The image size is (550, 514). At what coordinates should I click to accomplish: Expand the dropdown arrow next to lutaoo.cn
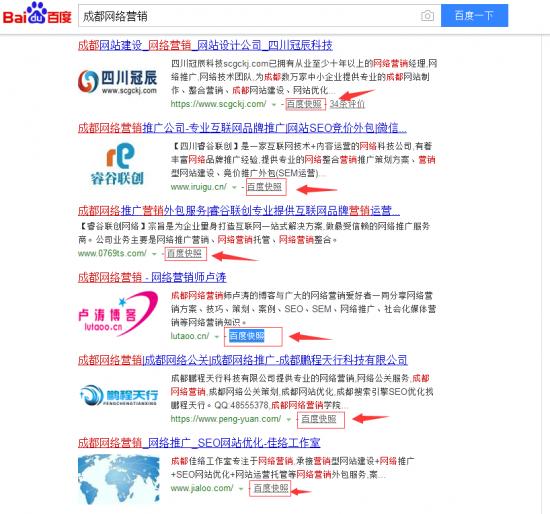pyautogui.click(x=217, y=336)
